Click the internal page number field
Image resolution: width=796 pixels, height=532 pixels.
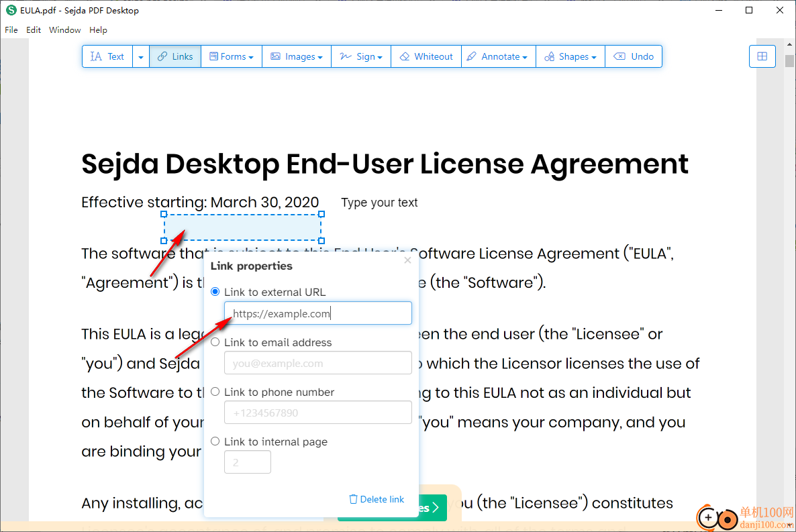click(248, 462)
